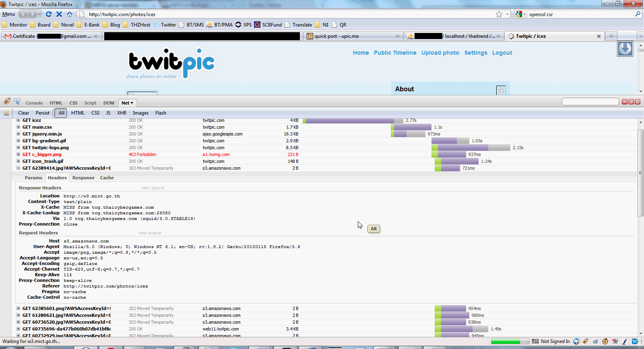
Task: Switch to the Console tab in Firebug
Action: [34, 103]
